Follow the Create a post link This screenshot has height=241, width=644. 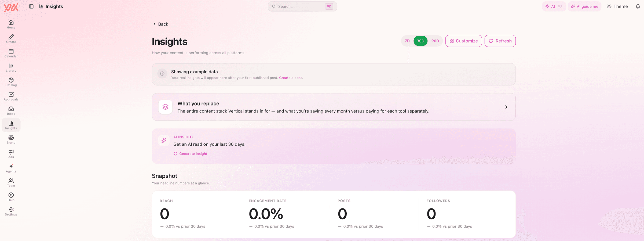(x=291, y=78)
